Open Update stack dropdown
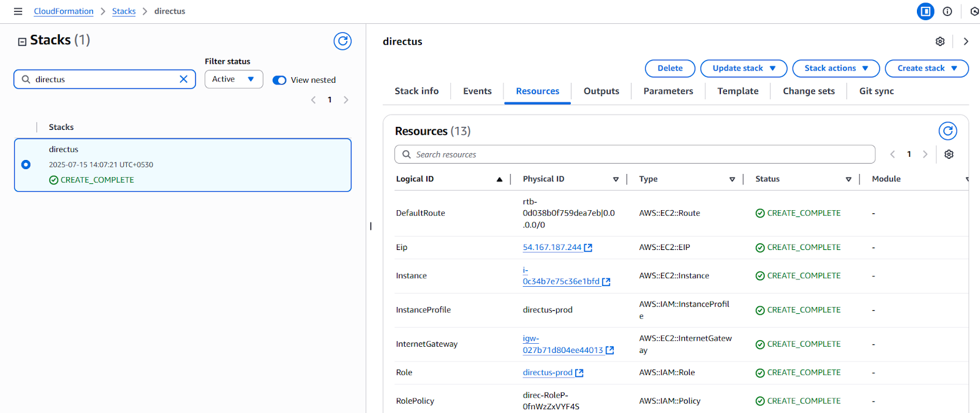Screen dimensions: 980x413 click(744, 68)
